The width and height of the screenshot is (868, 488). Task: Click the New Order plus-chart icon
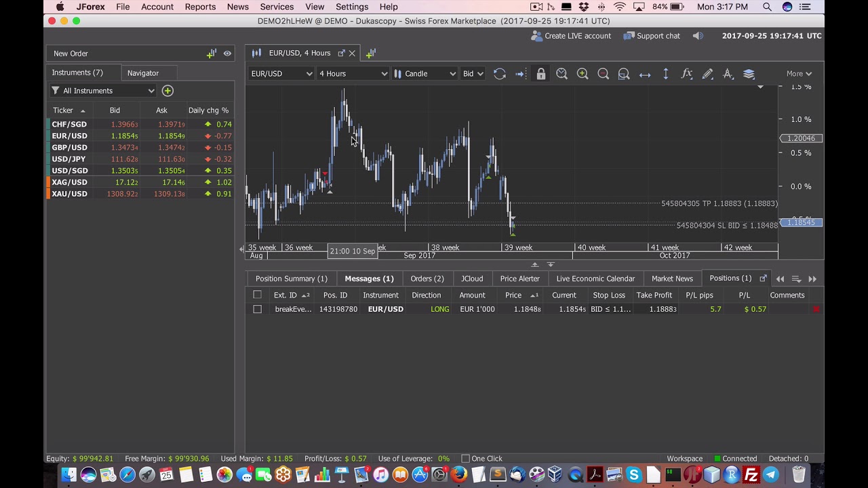[x=212, y=53]
